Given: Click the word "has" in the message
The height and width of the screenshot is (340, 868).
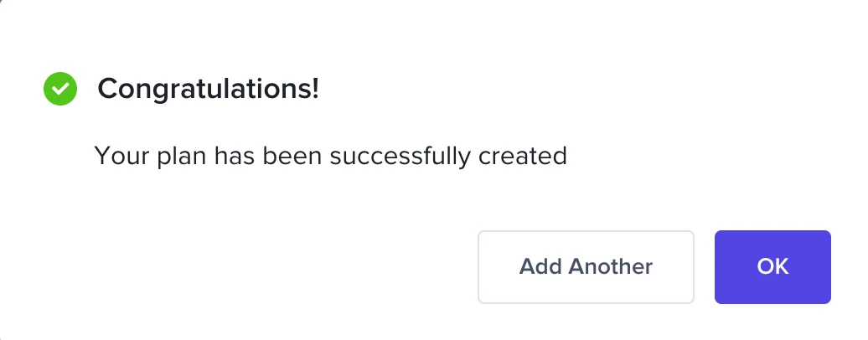Looking at the screenshot, I should click(x=236, y=156).
